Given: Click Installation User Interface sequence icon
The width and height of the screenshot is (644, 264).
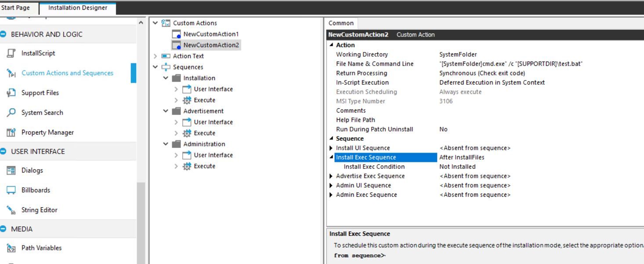Looking at the screenshot, I should tap(187, 89).
